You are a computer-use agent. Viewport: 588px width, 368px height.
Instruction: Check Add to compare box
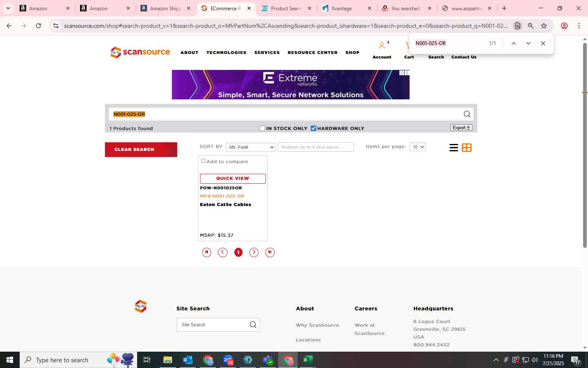tap(203, 161)
